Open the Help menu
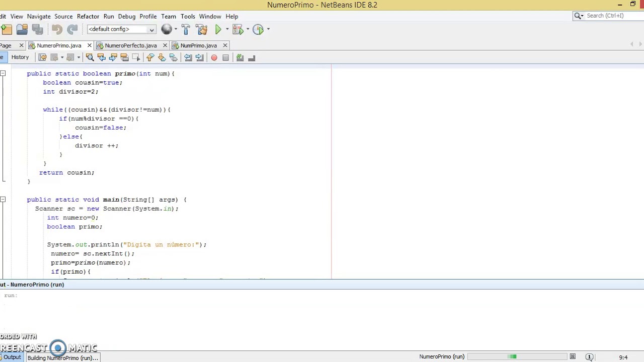The width and height of the screenshot is (644, 362). click(x=232, y=16)
